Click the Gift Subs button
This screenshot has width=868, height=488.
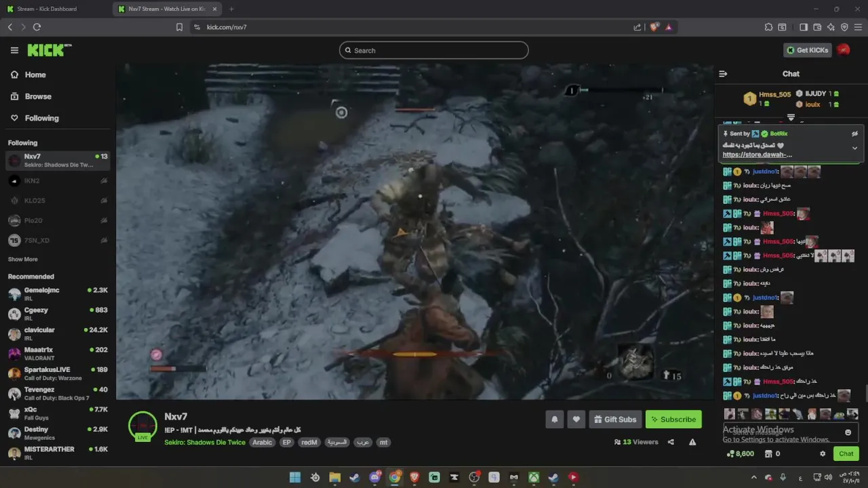pyautogui.click(x=616, y=420)
